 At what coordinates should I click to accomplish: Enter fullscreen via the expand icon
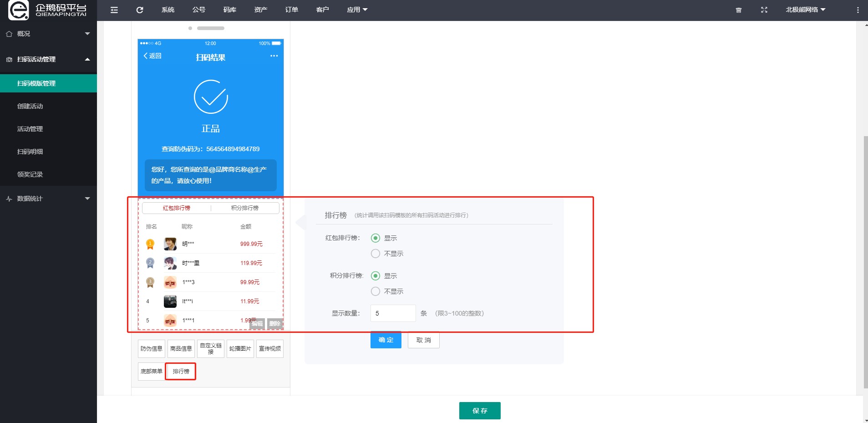pos(764,10)
